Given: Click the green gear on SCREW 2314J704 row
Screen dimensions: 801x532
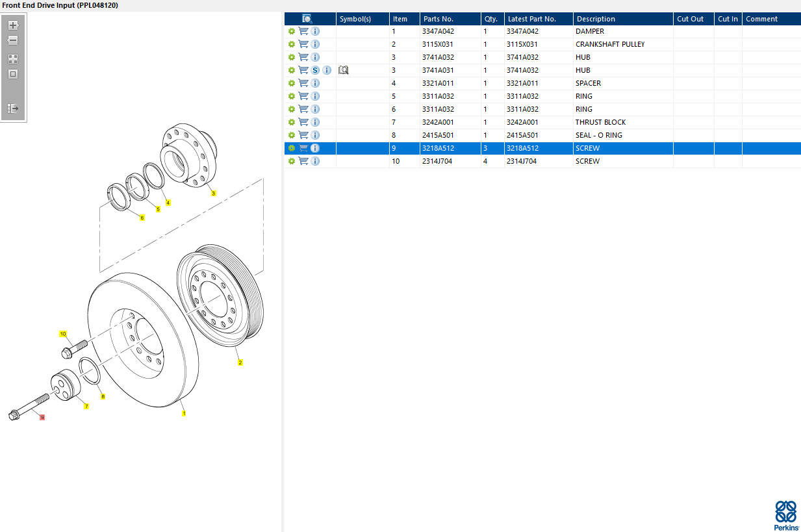Looking at the screenshot, I should point(292,161).
